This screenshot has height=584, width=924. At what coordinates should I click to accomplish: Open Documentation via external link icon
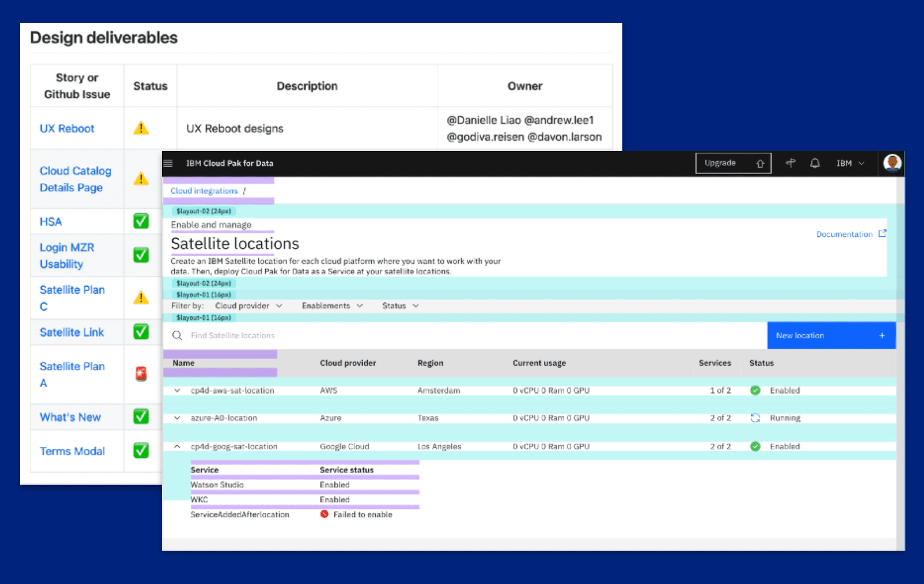[x=882, y=234]
